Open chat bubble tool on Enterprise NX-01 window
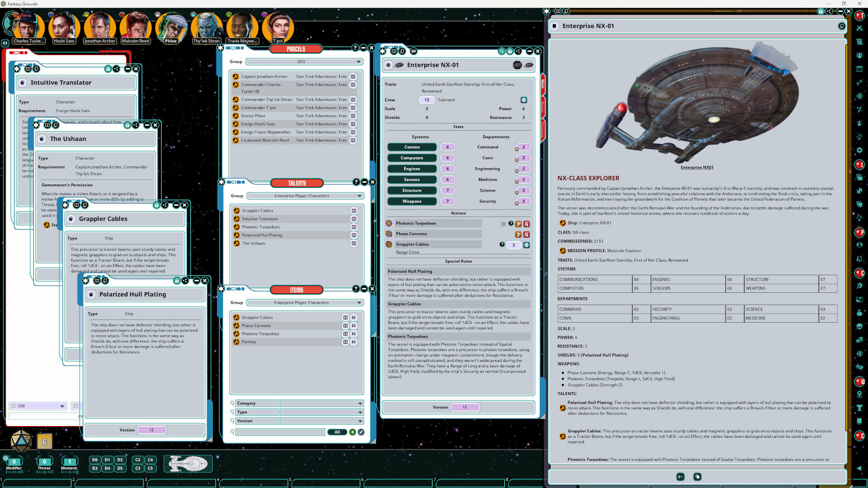This screenshot has width=868, height=488. (x=413, y=51)
